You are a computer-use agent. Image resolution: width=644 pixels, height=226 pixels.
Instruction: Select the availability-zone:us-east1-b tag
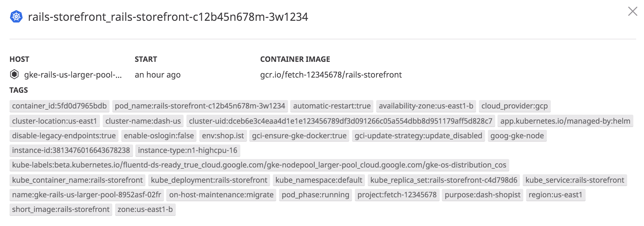tap(426, 106)
